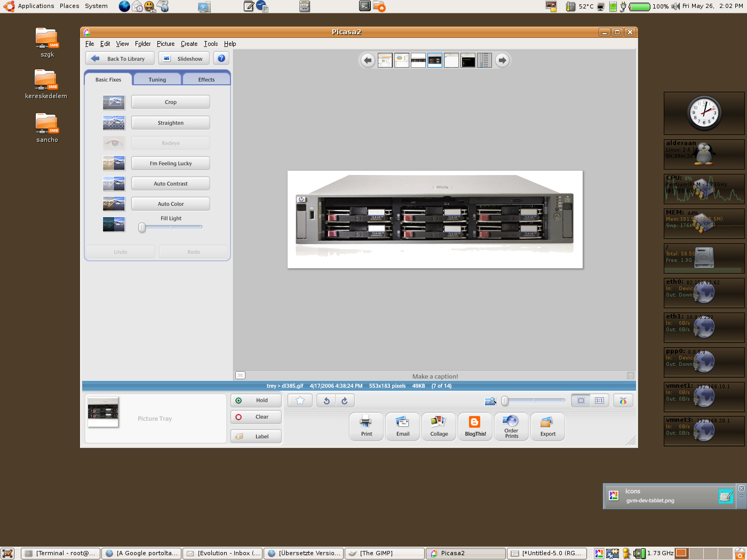Viewport: 747px width, 560px height.
Task: Publish with BlogThis!
Action: coord(475,427)
